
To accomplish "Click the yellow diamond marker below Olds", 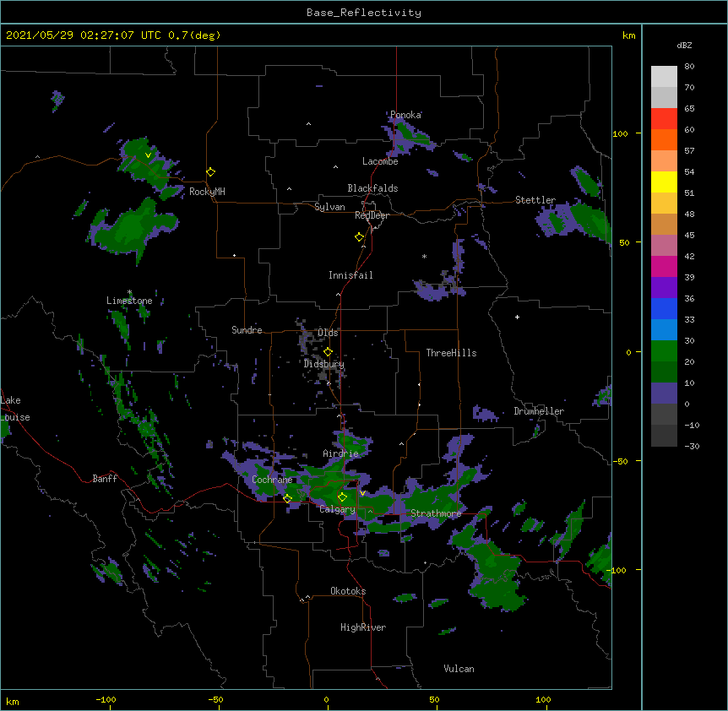I will 328,351.
